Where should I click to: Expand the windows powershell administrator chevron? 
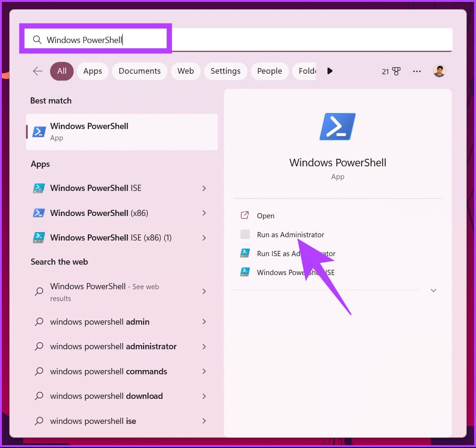tap(204, 346)
